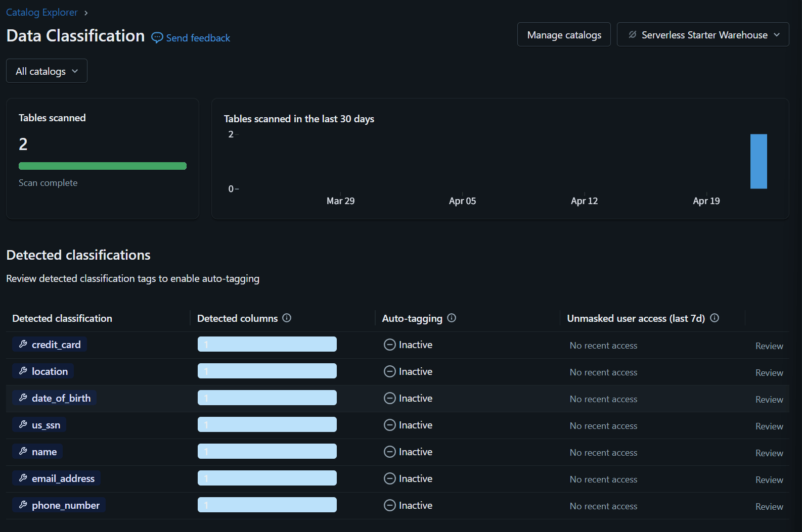Click the blue bar in the scan chart
This screenshot has height=532, width=802.
pyautogui.click(x=759, y=161)
